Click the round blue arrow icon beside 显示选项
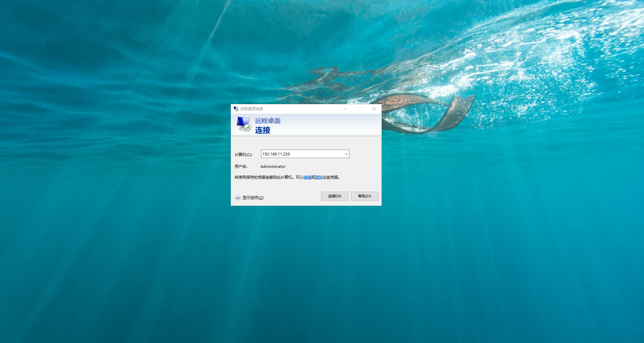 (x=238, y=198)
